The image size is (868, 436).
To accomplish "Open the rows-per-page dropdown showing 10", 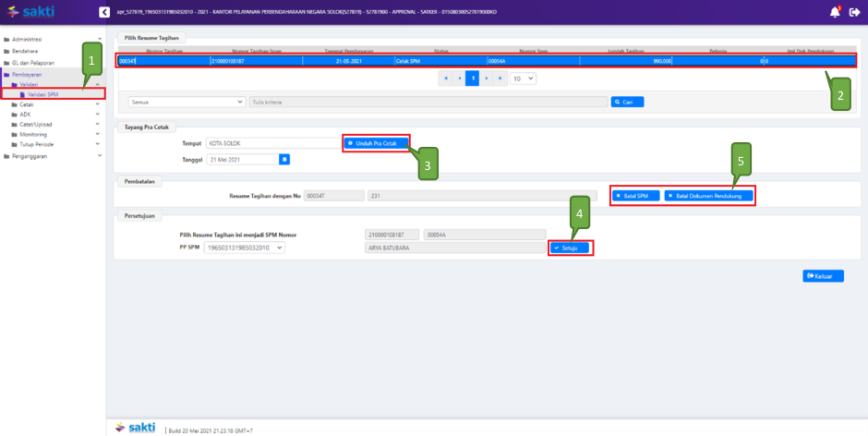I will 523,79.
